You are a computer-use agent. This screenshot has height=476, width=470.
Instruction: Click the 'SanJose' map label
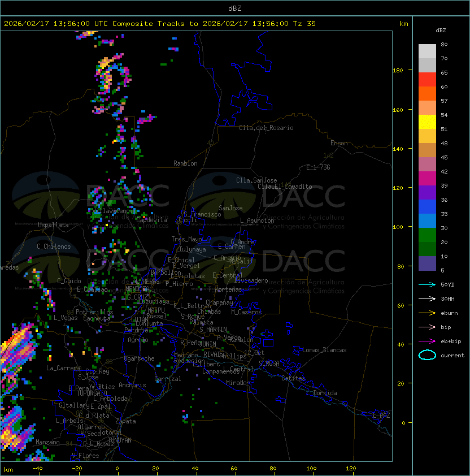click(230, 208)
